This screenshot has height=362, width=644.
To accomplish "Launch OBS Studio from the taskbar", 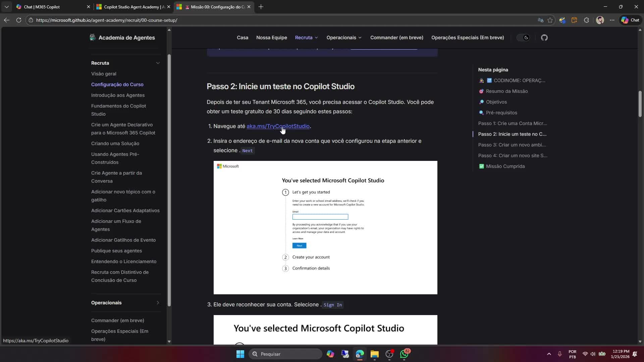I will (x=389, y=354).
